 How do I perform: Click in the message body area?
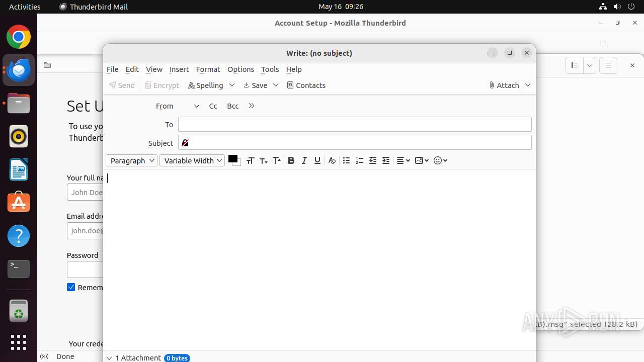click(319, 259)
